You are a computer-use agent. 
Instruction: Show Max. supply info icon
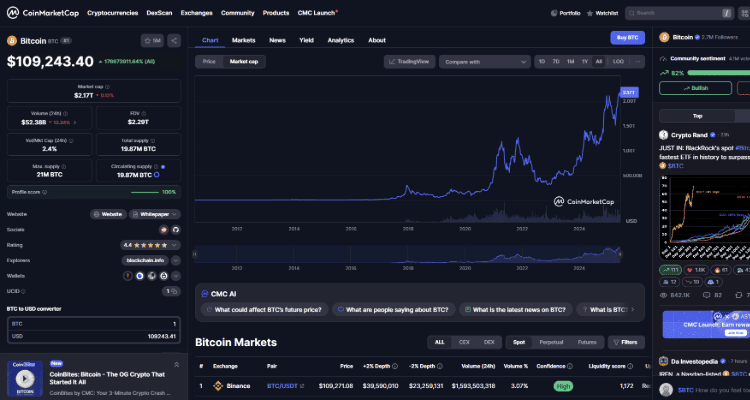[64, 167]
